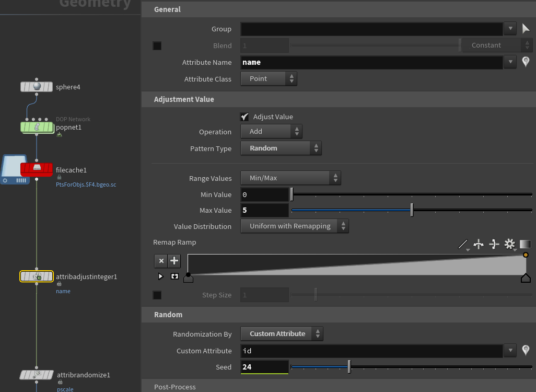Screen dimensions: 536x392
Task: Uncheck the Adjust Value checkbox
Action: (x=244, y=117)
